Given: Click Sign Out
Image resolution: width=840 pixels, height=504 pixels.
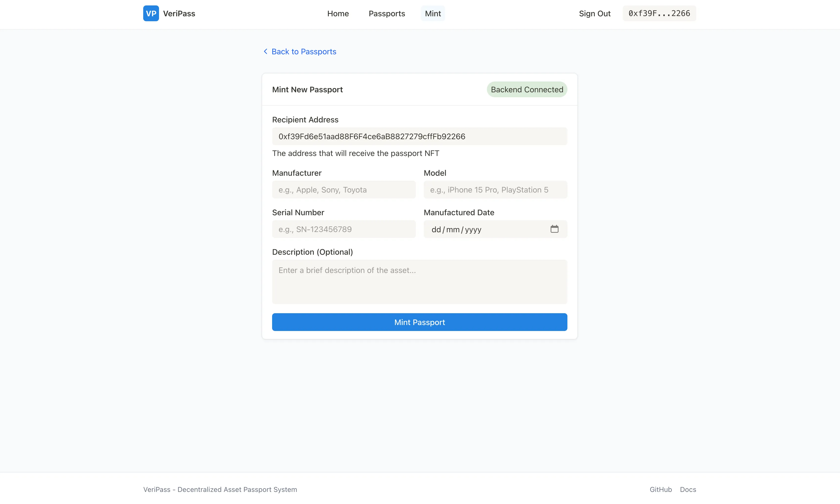Looking at the screenshot, I should tap(595, 14).
